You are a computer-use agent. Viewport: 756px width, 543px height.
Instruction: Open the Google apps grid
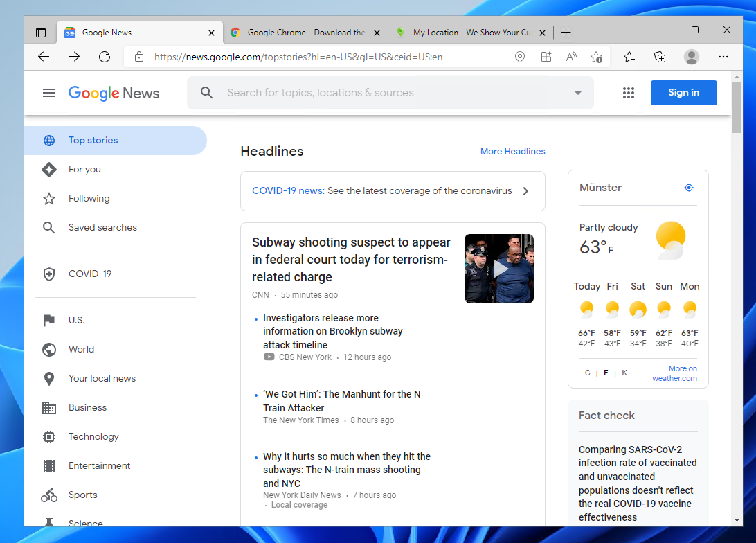tap(629, 93)
